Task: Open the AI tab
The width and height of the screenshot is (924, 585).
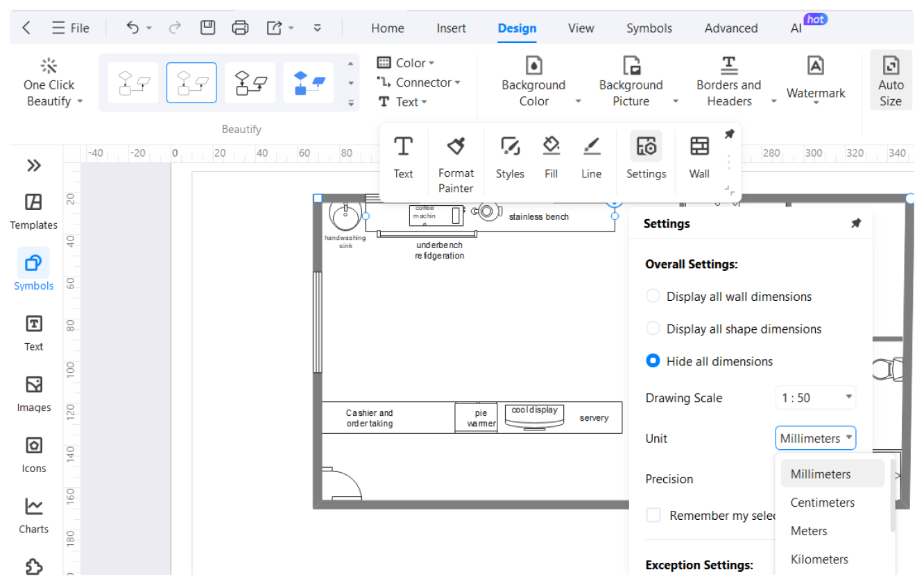Action: 796,28
